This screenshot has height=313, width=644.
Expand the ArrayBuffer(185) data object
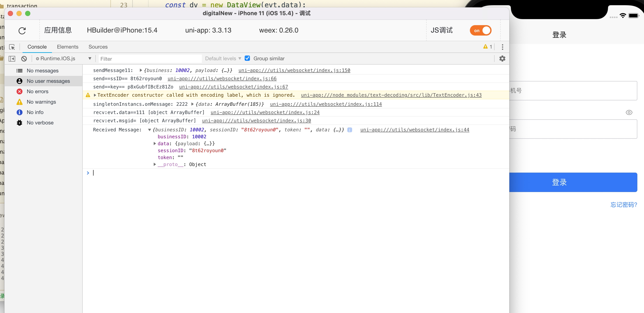pyautogui.click(x=192, y=104)
